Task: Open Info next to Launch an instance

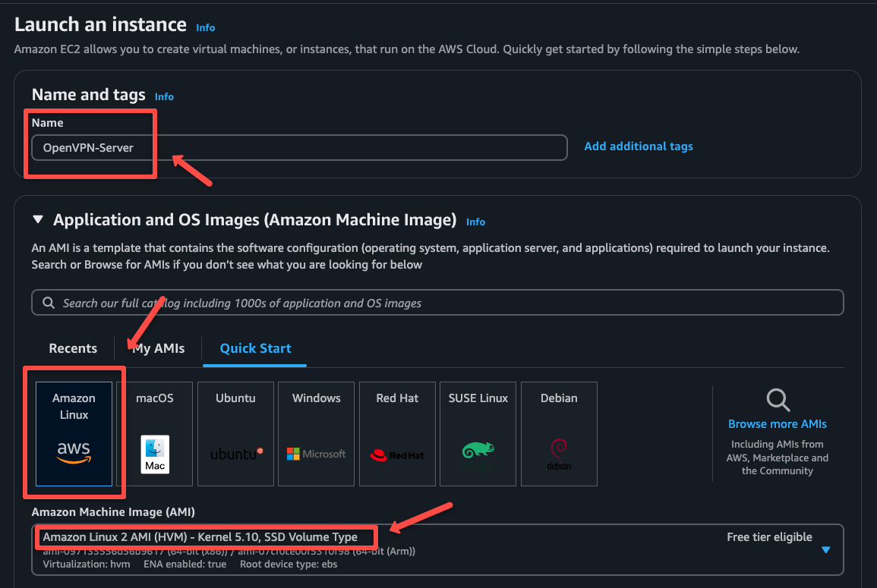Action: tap(205, 27)
